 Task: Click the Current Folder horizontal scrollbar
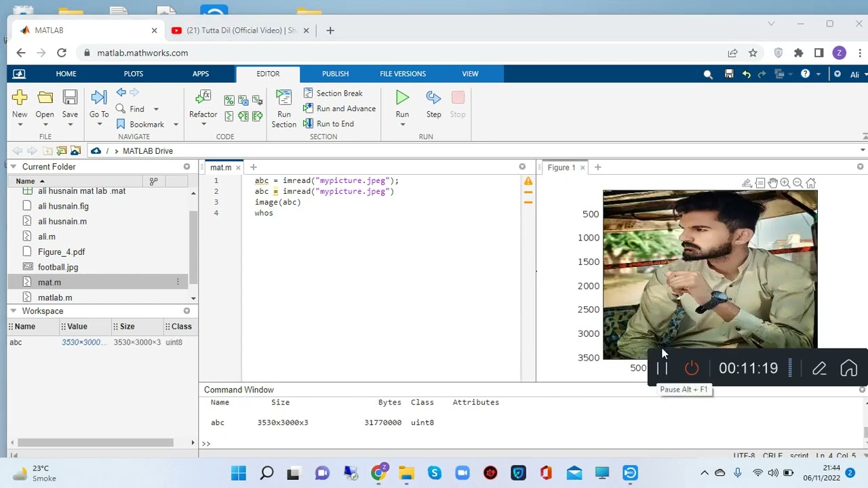pyautogui.click(x=96, y=443)
